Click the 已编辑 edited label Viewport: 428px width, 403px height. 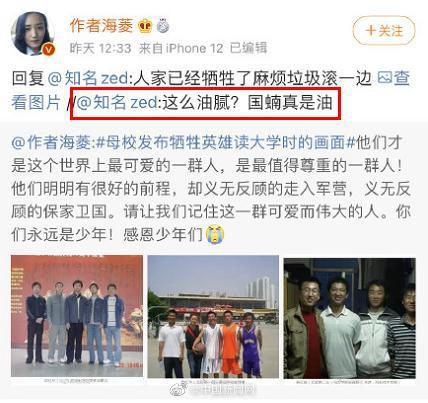(249, 48)
